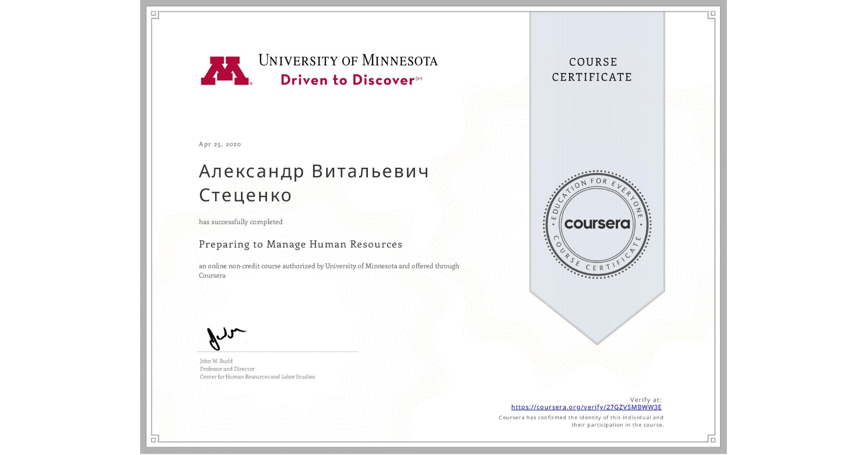This screenshot has width=868, height=455.
Task: Open the coursera.org verification link
Action: [586, 407]
